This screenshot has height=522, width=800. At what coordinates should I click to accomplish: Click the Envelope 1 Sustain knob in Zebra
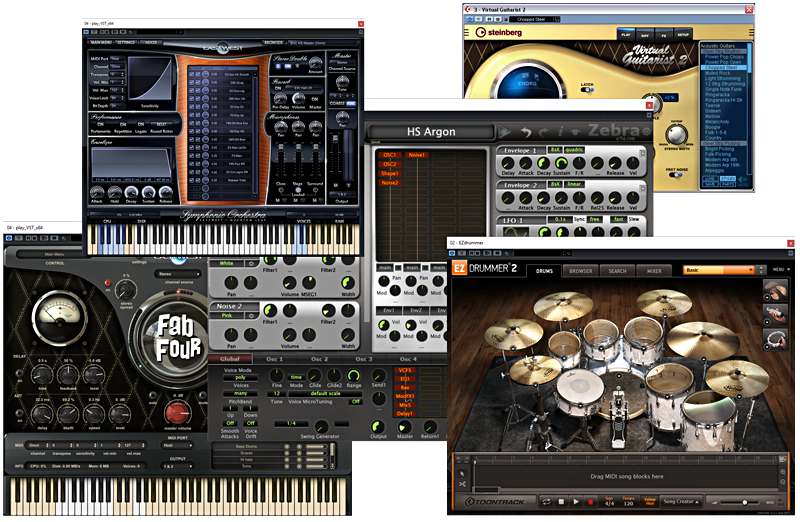coord(561,163)
